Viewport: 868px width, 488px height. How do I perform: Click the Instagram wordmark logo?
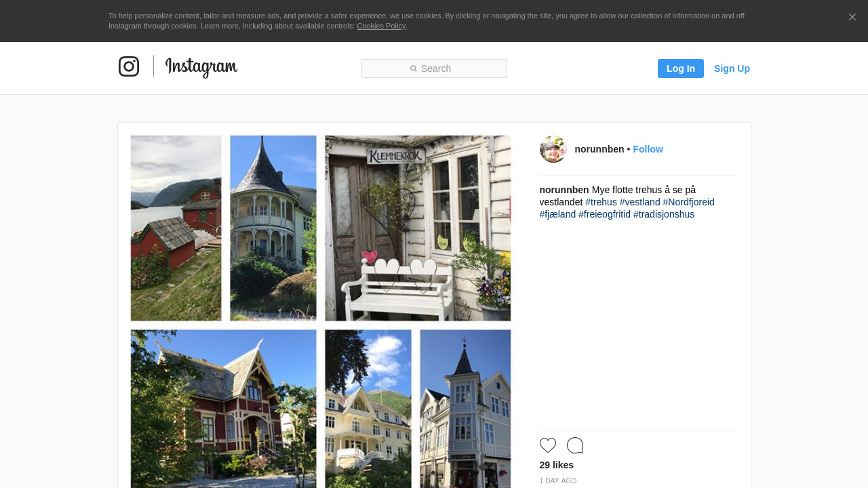point(201,67)
